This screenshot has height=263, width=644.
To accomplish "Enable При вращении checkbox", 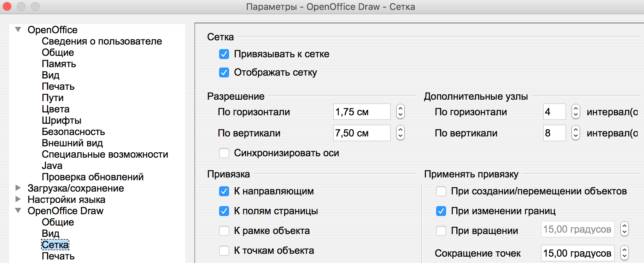I will tap(441, 231).
